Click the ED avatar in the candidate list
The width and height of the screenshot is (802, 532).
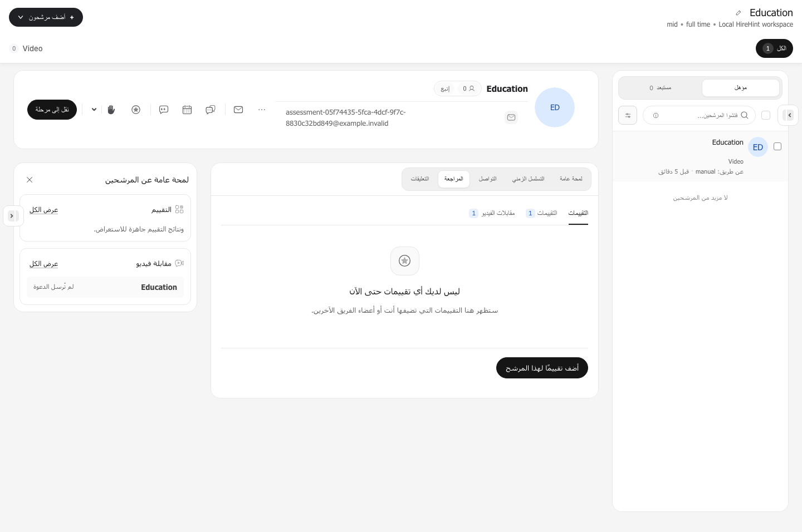(x=758, y=147)
